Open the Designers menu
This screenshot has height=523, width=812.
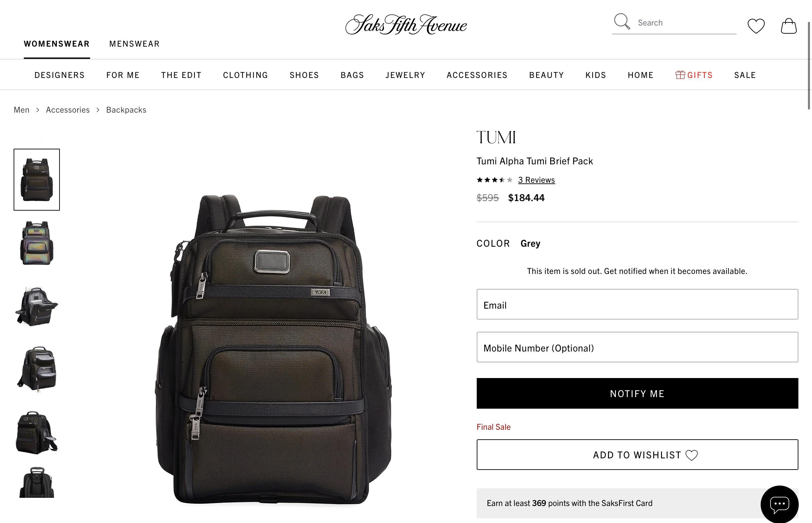(x=60, y=75)
